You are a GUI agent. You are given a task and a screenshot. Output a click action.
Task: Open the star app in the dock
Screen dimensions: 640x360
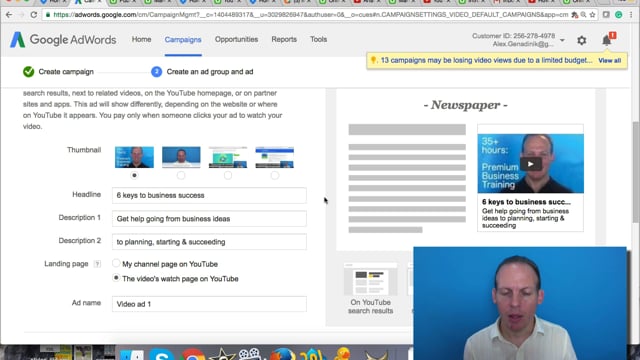(x=222, y=354)
